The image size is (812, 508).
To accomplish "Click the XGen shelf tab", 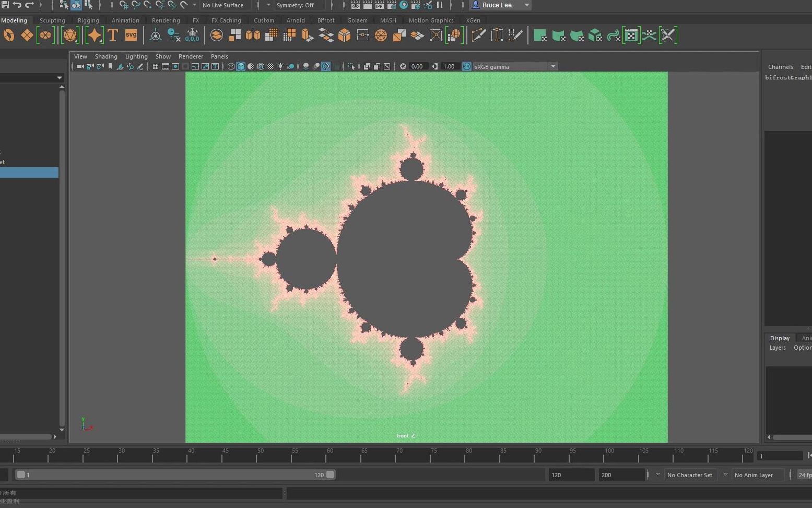I will (x=473, y=20).
